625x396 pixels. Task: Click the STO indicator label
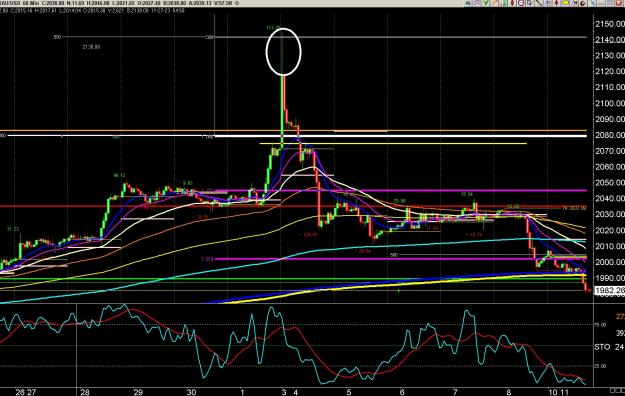(602, 347)
